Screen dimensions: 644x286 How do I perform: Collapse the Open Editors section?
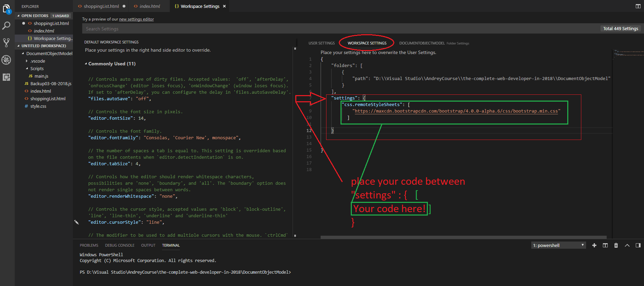[18, 16]
